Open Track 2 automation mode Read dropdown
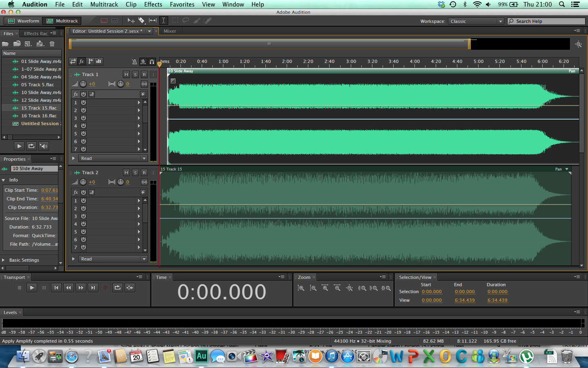Viewport: 588px width, 368px height. click(x=113, y=259)
